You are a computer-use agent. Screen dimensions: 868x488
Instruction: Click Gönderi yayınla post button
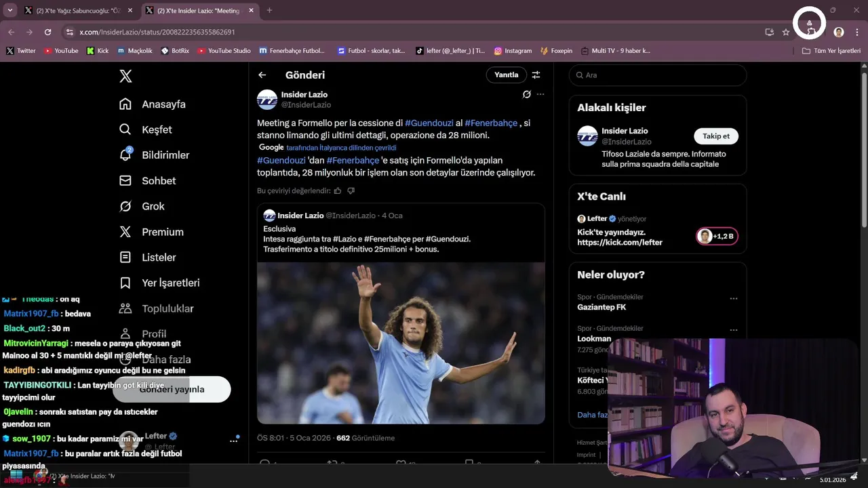coord(172,389)
